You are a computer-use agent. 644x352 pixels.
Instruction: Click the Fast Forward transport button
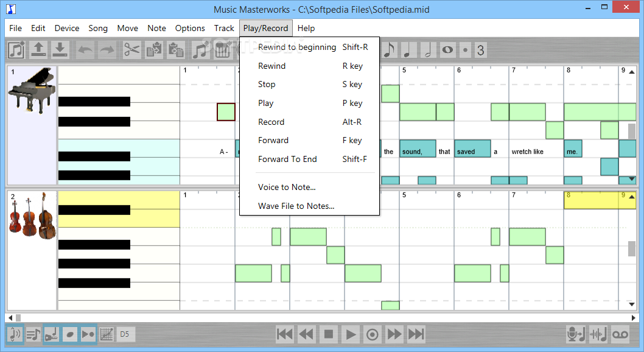[x=394, y=334]
